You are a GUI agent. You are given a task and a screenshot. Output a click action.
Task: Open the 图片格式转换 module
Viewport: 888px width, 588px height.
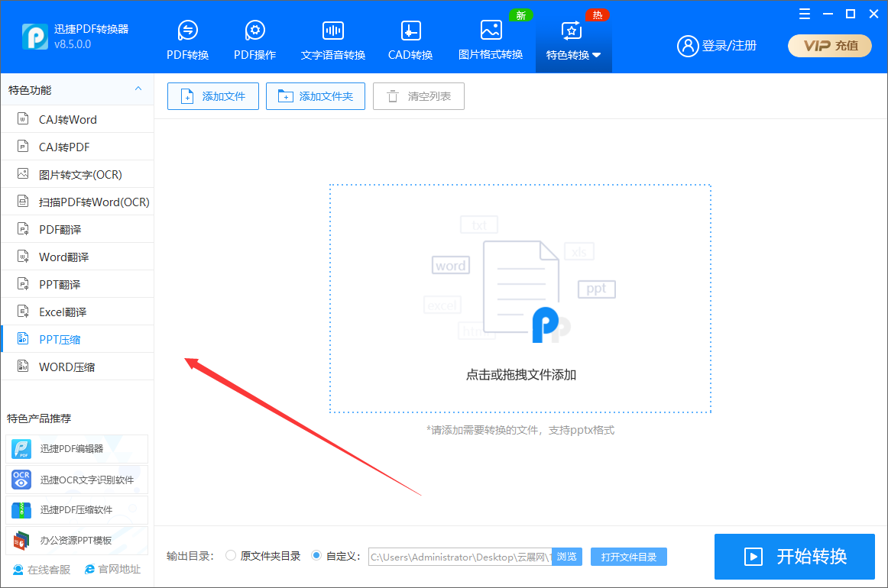[491, 40]
